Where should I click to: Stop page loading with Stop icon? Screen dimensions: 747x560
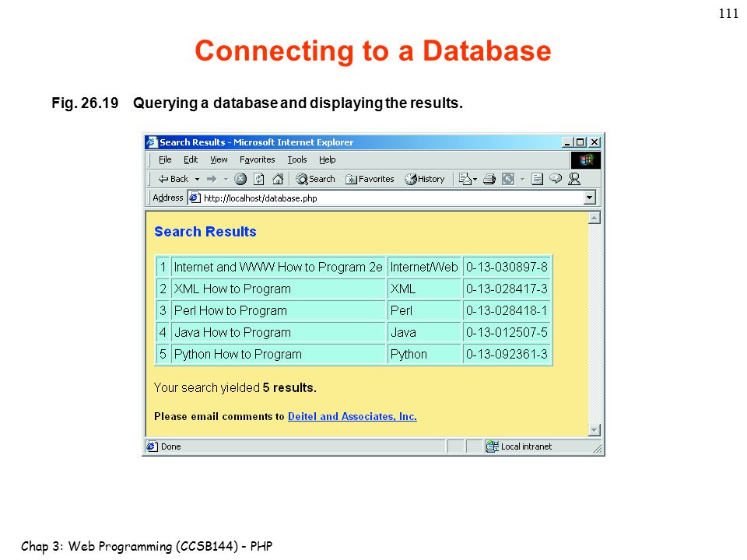coord(240,179)
